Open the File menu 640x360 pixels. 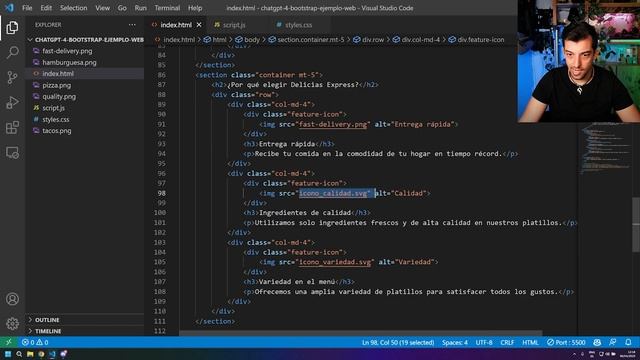[27, 8]
